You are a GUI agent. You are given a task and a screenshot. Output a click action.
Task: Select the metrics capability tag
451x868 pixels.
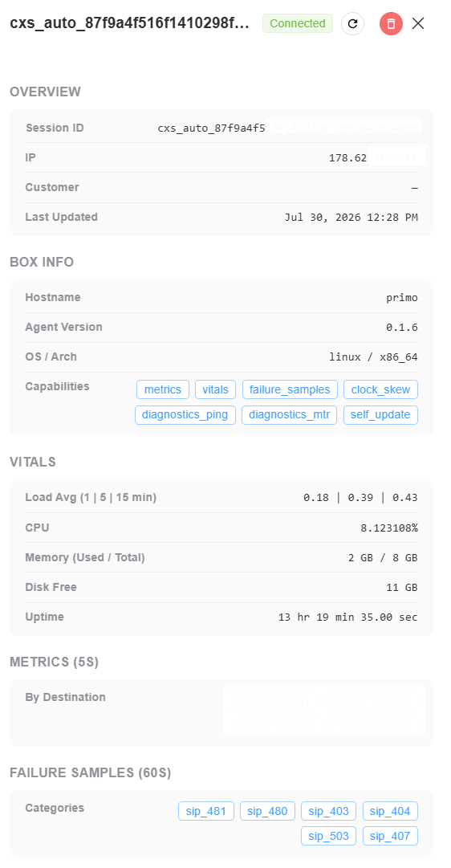[x=163, y=389]
